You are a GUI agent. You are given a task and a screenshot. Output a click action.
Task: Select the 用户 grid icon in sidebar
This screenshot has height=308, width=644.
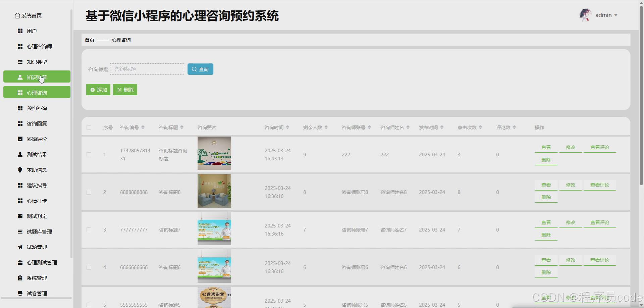(x=20, y=31)
